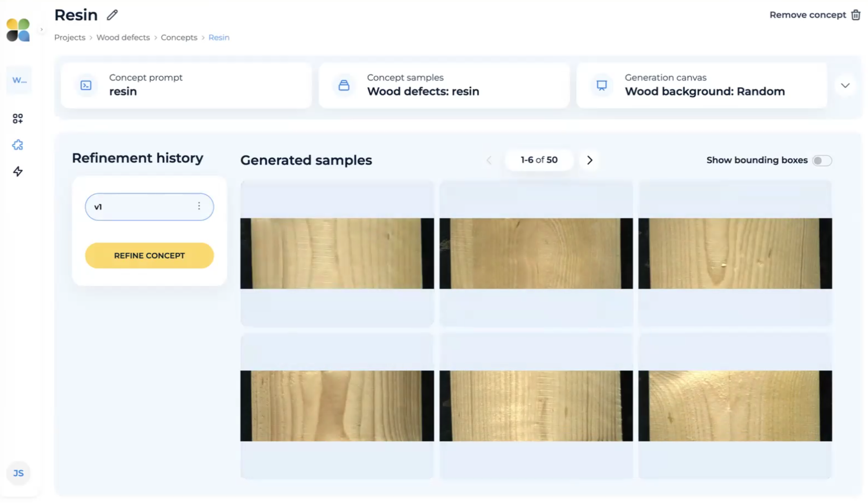The height and width of the screenshot is (503, 868).
Task: Open the grid-plus icon in left sidebar
Action: pyautogui.click(x=18, y=118)
